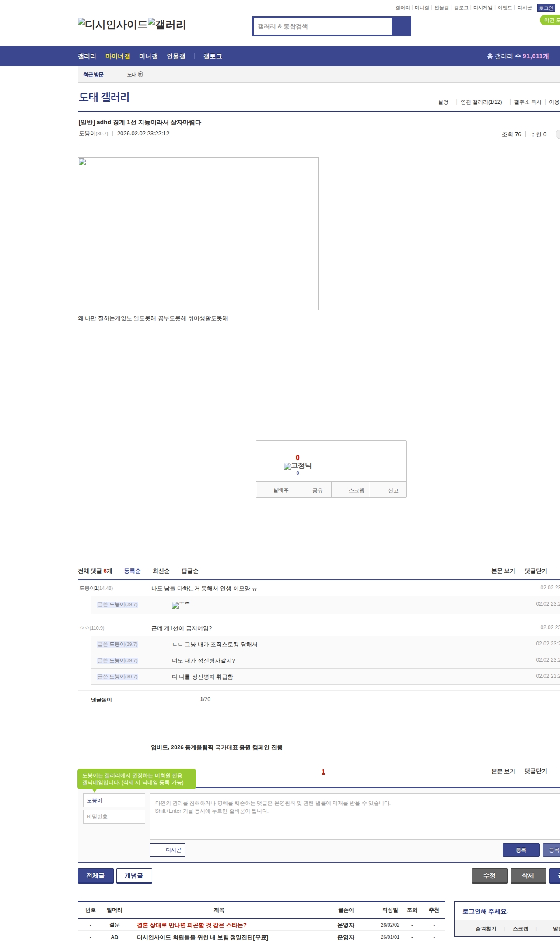Click the ㅜㅜ dccon image in the reply
The height and width of the screenshot is (941, 560).
pos(181,605)
